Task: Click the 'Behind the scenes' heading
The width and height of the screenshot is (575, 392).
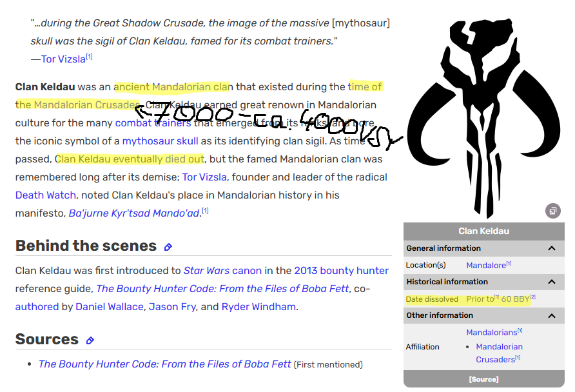Action: click(x=86, y=246)
